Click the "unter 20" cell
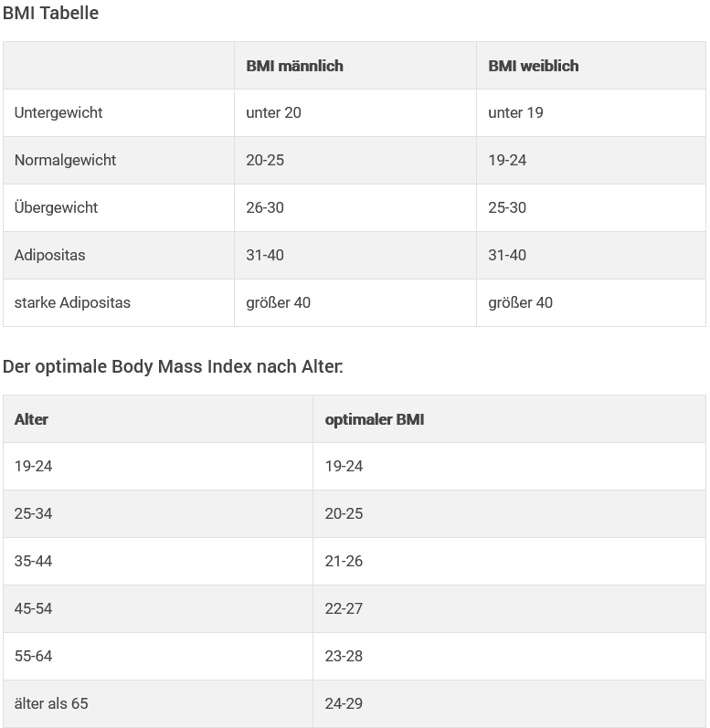This screenshot has height=728, width=710. click(273, 113)
